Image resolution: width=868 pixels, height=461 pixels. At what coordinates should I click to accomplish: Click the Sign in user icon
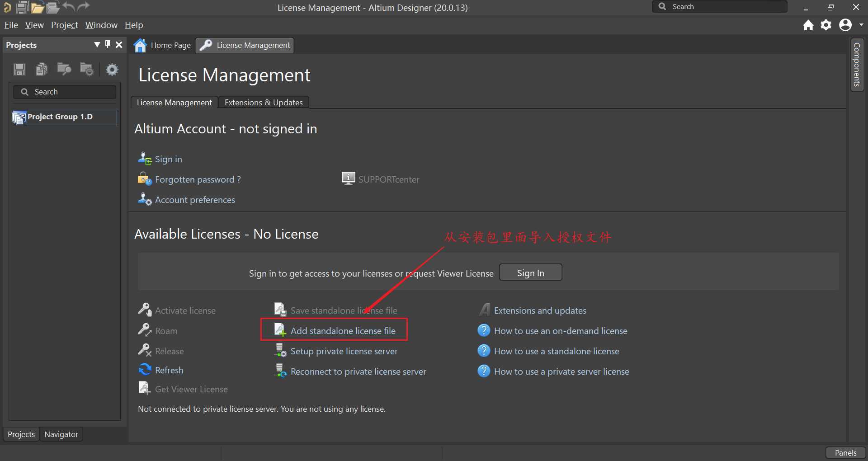pos(145,158)
